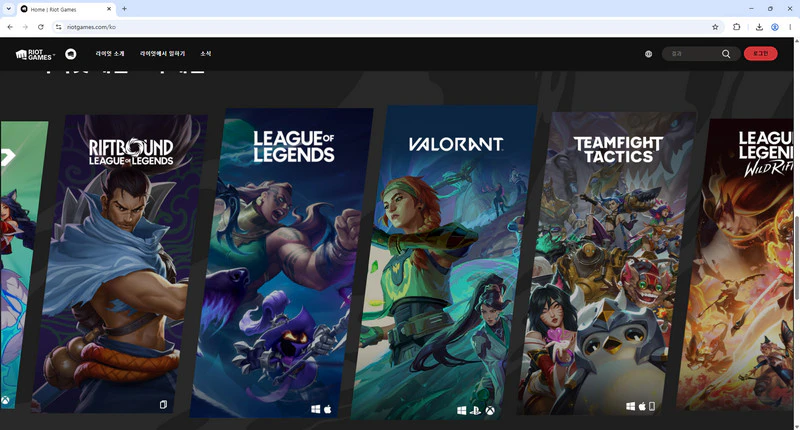
Task: Click the mobile phone icon on Teamfight Tactics card
Action: tap(652, 406)
